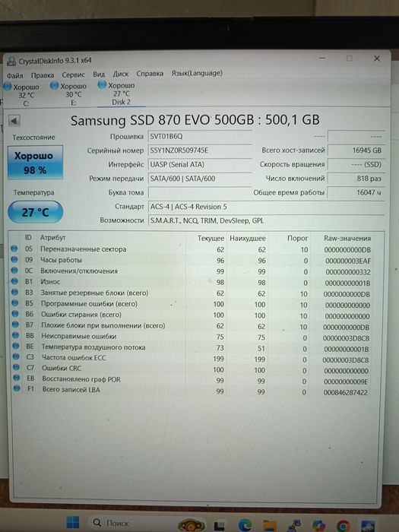Viewport: 399px width, 532px height.
Task: Click the status dot for attribute BE
Action: 16,346
